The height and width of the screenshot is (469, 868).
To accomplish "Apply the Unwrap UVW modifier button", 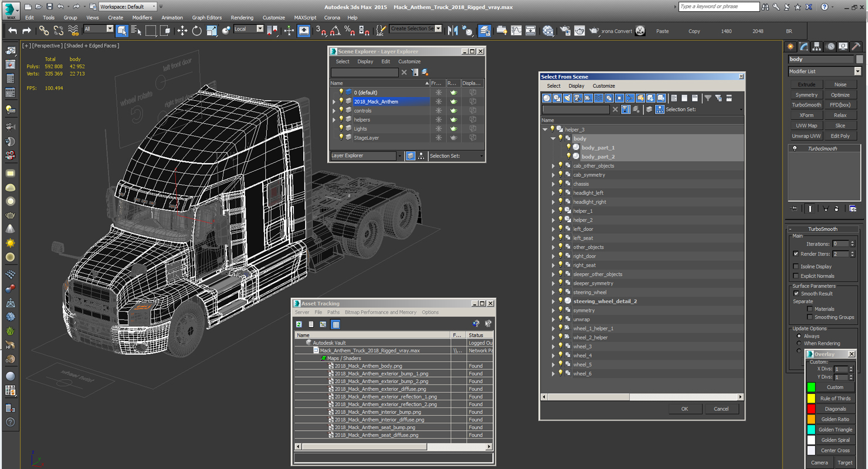I will [x=806, y=136].
